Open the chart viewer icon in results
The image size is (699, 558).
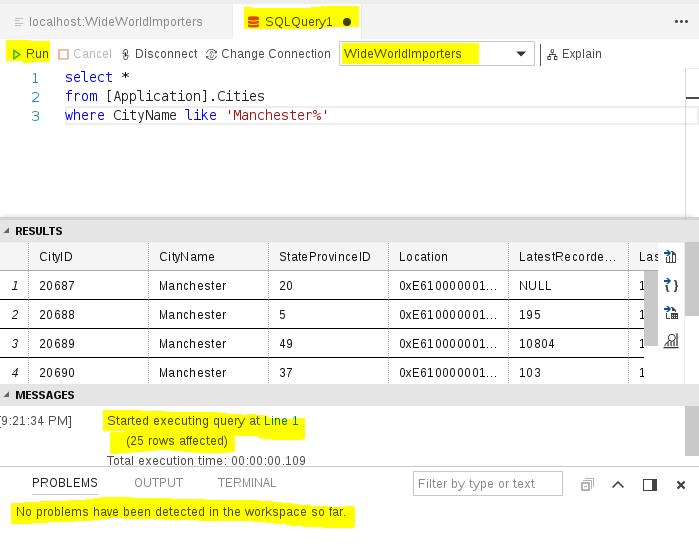[671, 341]
